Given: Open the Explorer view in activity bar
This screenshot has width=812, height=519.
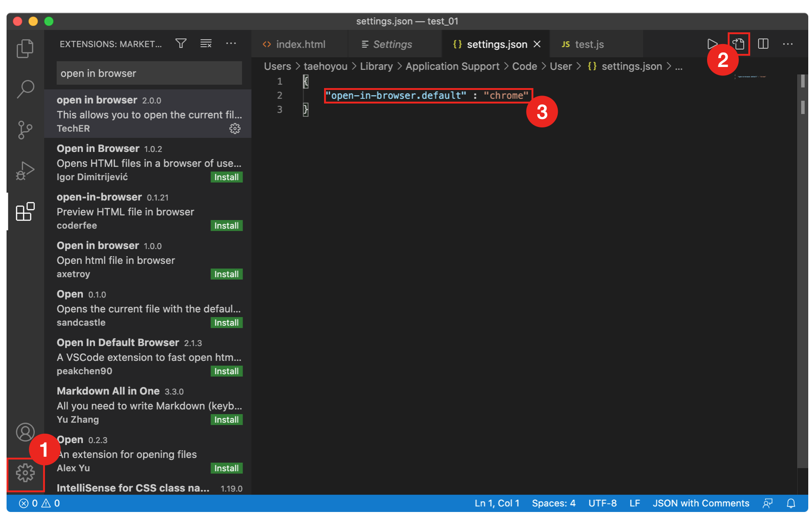Looking at the screenshot, I should [x=25, y=48].
